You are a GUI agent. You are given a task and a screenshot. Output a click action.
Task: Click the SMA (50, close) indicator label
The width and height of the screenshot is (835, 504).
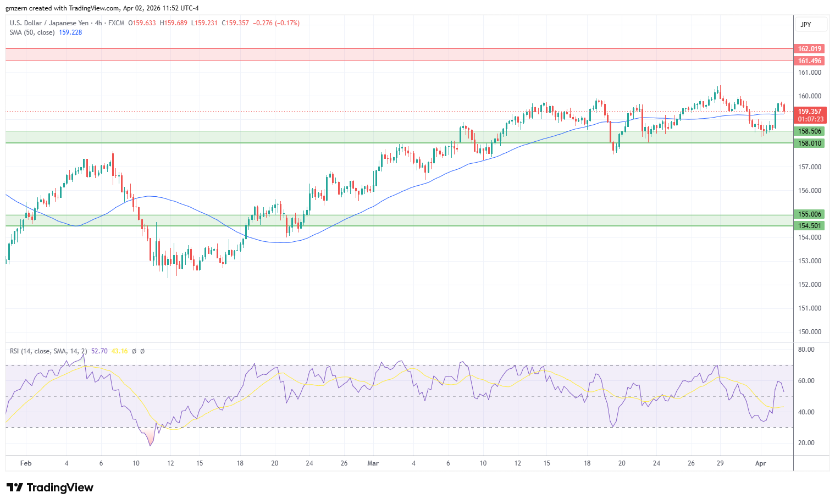click(x=32, y=32)
